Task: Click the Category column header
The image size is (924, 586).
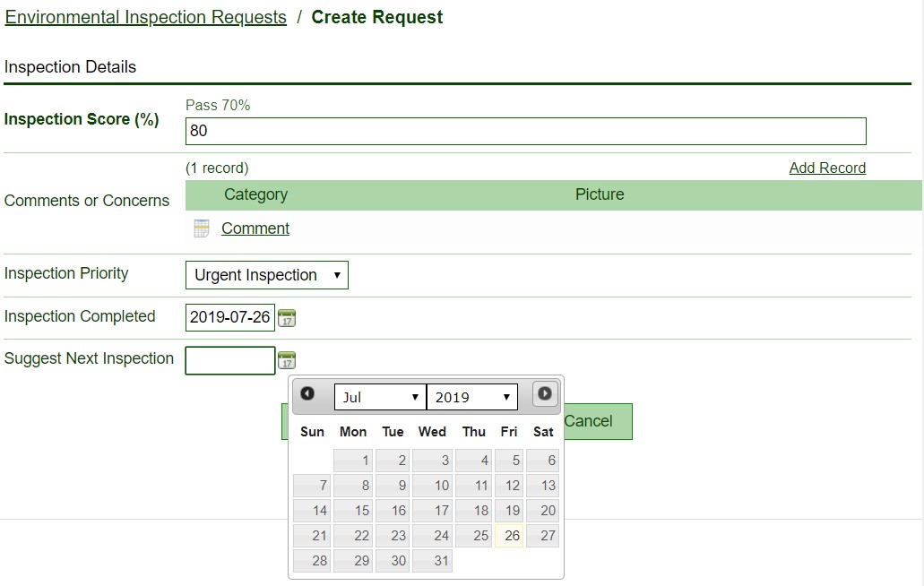Action: pyautogui.click(x=255, y=194)
